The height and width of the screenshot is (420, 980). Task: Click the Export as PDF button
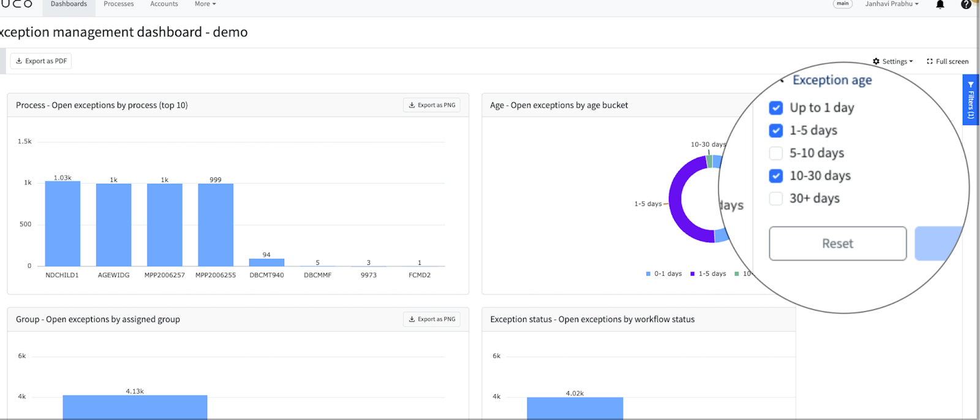[x=41, y=61]
